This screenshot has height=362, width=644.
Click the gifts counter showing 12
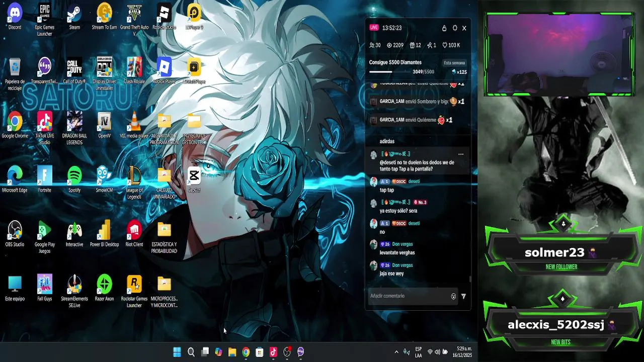point(415,45)
